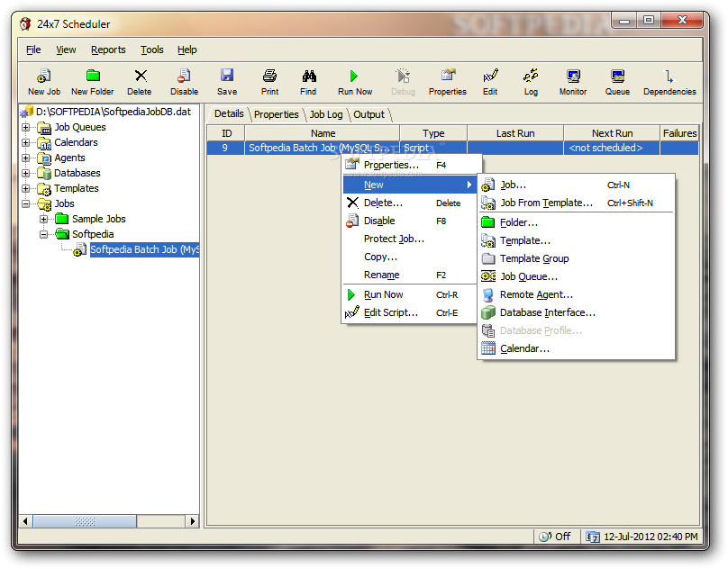The height and width of the screenshot is (569, 728).
Task: Select Protect Job... in the context menu
Action: [x=410, y=239]
